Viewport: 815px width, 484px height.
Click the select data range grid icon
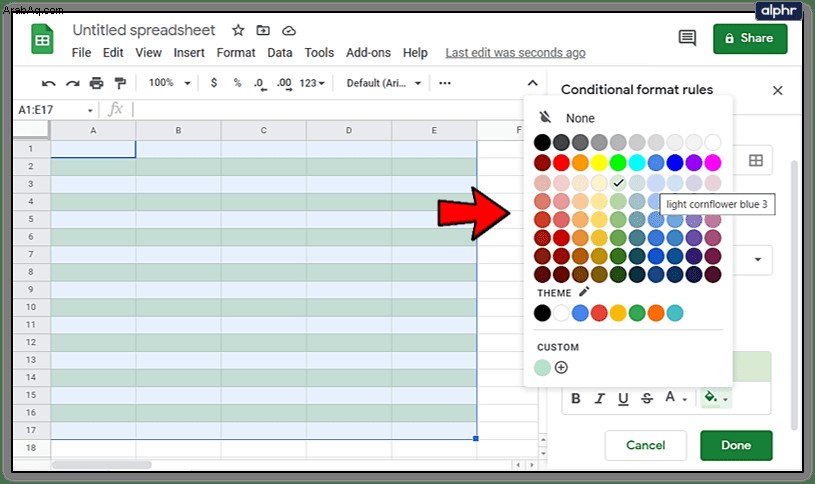click(x=756, y=161)
